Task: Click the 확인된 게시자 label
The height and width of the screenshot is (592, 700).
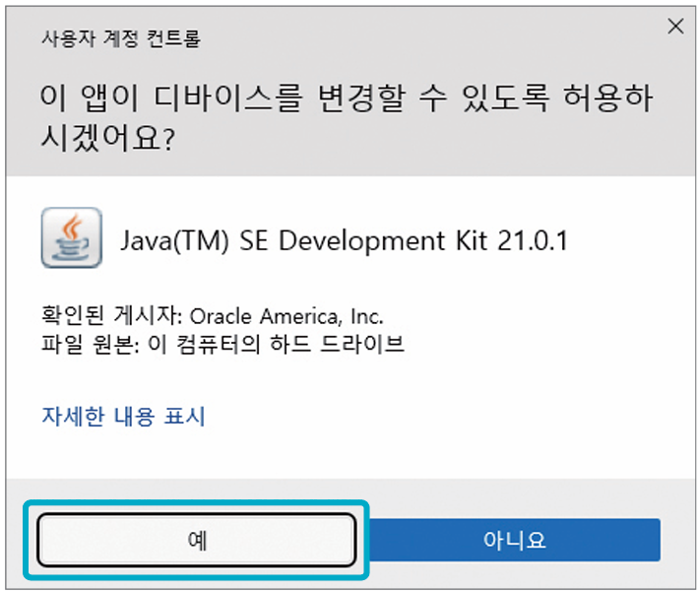Action: [x=111, y=315]
